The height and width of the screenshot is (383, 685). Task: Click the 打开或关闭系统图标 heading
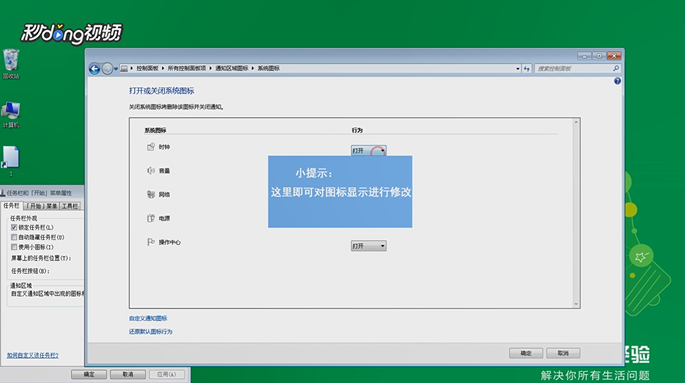point(161,91)
